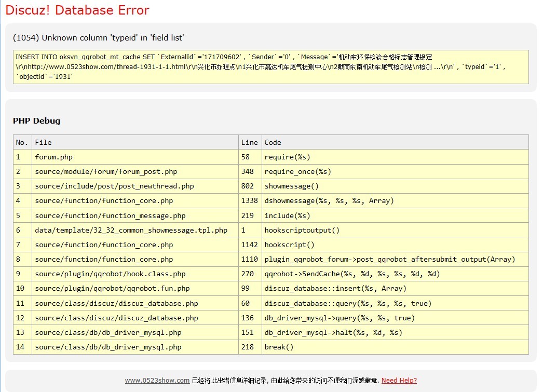Click the db_driver_mysql->query code cell
This screenshot has width=543, height=392.
tap(395, 318)
